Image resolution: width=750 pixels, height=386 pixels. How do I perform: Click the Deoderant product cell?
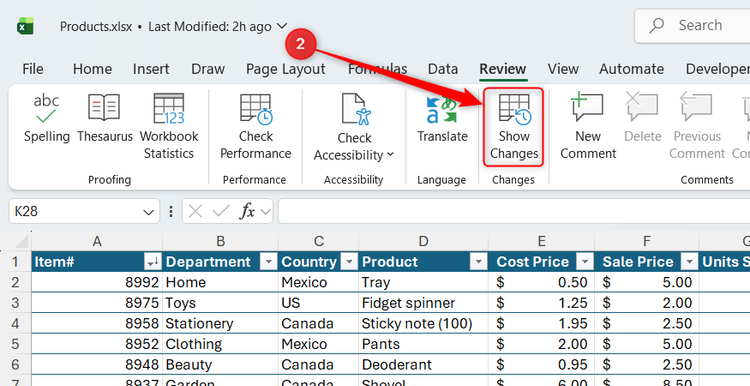(423, 364)
